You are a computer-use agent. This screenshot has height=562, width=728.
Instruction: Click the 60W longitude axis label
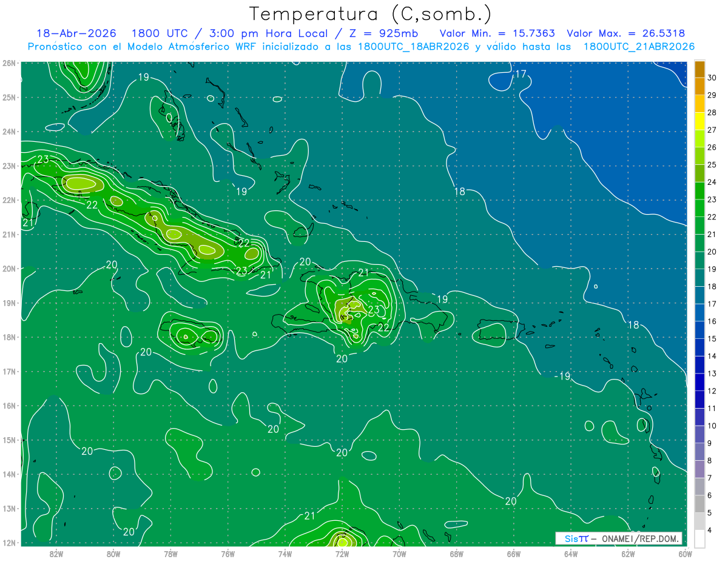click(685, 554)
